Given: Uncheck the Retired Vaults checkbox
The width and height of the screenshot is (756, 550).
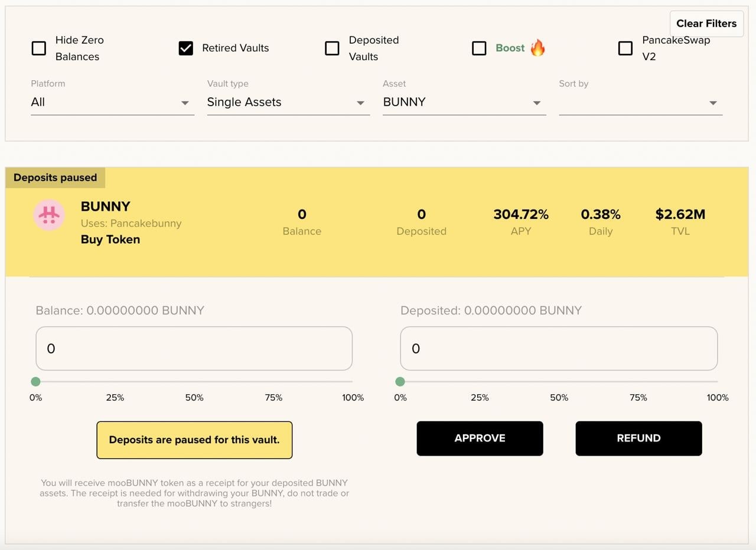Looking at the screenshot, I should point(186,48).
